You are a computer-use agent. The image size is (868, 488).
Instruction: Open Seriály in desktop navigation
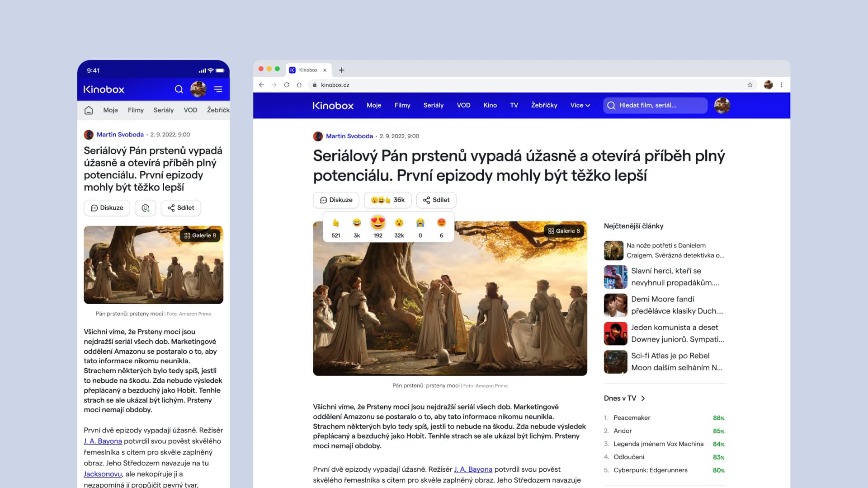[434, 105]
